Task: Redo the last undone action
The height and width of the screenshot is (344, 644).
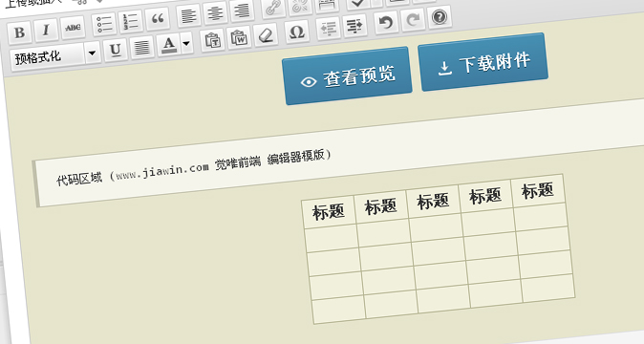Action: pyautogui.click(x=413, y=20)
